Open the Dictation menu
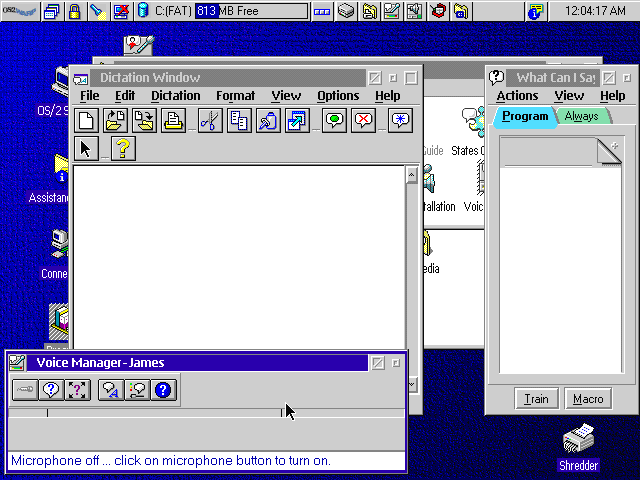 coord(175,96)
